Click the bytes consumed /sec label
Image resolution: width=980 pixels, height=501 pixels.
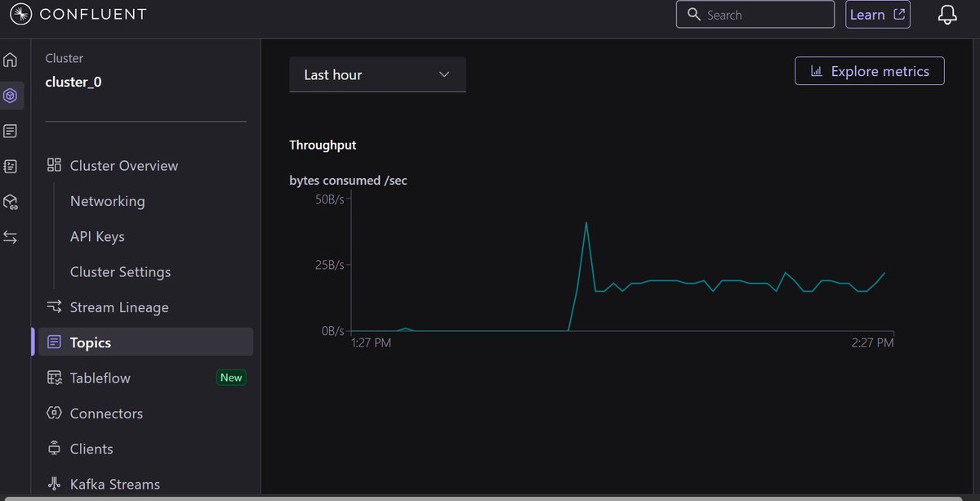pyautogui.click(x=348, y=180)
